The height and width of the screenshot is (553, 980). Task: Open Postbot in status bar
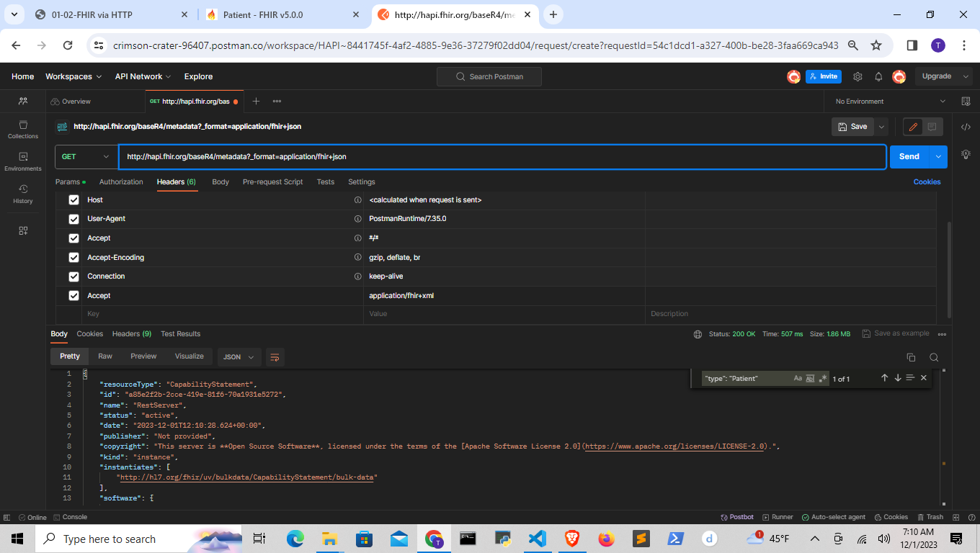click(737, 517)
